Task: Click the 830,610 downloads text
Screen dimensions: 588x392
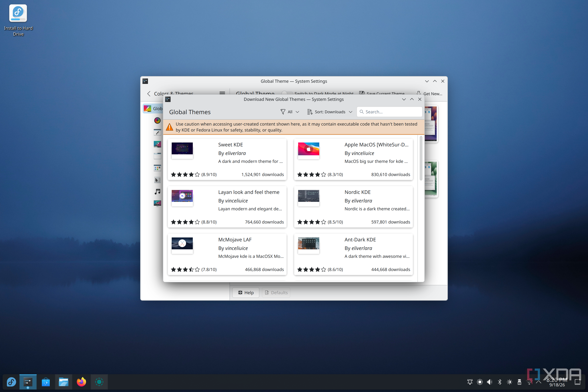Action: tap(390, 175)
